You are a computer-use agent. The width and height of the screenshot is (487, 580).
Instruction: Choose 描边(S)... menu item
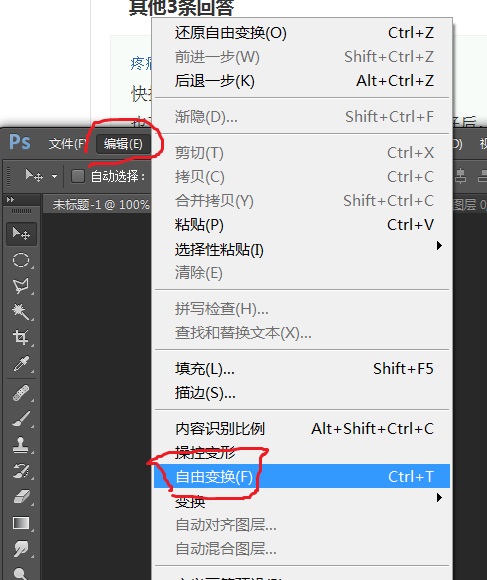pyautogui.click(x=302, y=393)
